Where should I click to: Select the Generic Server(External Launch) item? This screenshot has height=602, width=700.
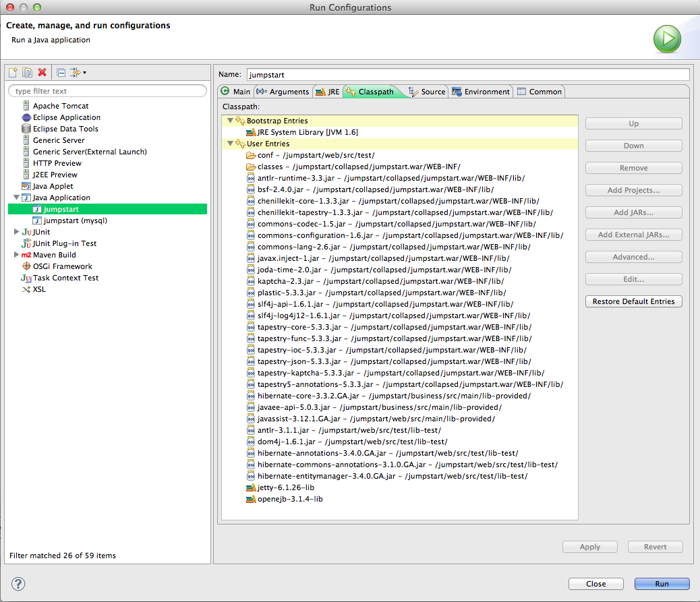[x=90, y=152]
